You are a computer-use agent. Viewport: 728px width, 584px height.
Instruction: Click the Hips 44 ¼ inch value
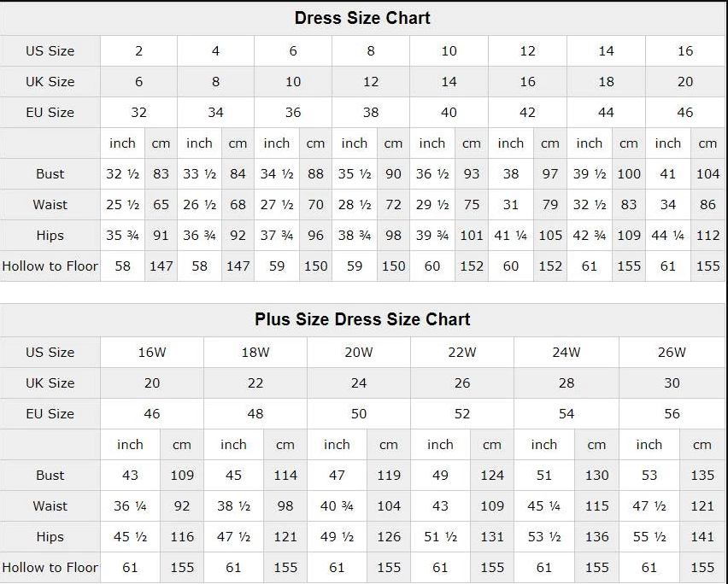coord(667,235)
